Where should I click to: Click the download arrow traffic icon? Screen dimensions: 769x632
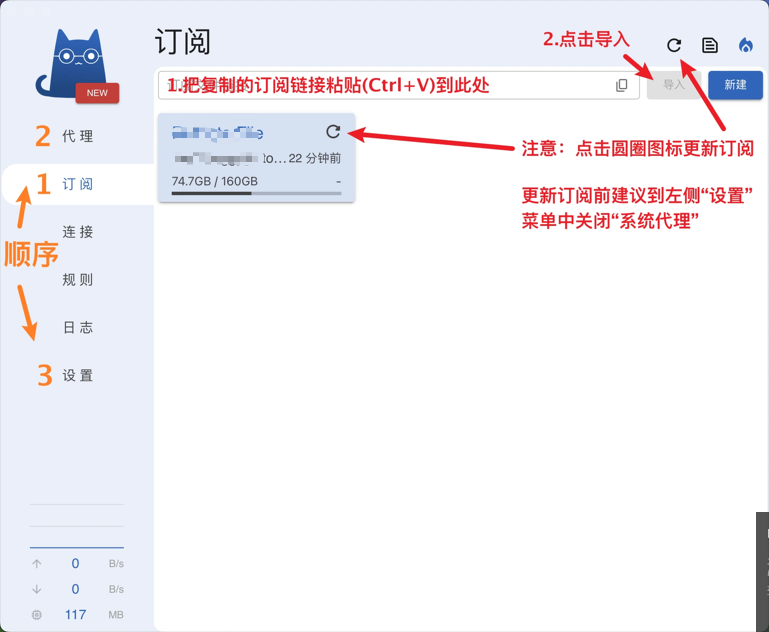point(37,589)
